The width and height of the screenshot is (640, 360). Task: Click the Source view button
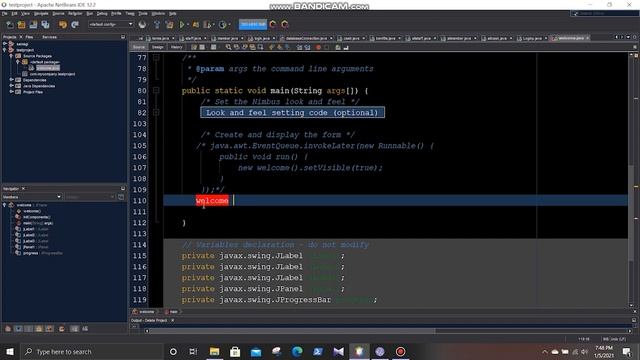coord(139,47)
